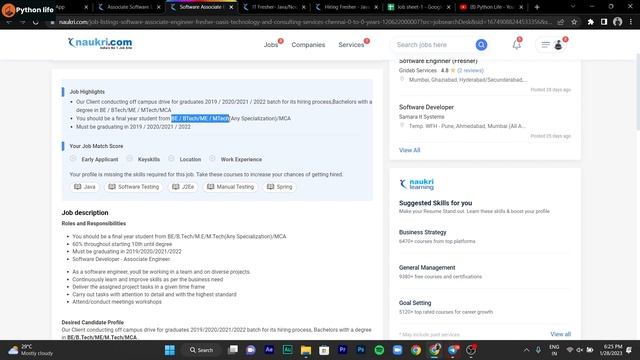Open the J2Ee course chip
The image size is (640, 360).
tap(183, 187)
